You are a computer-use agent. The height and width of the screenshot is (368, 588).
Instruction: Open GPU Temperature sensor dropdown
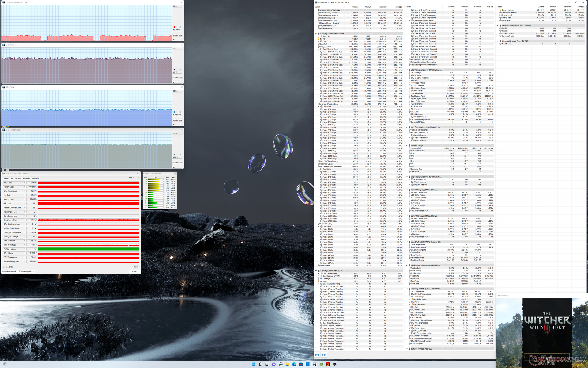click(x=24, y=191)
